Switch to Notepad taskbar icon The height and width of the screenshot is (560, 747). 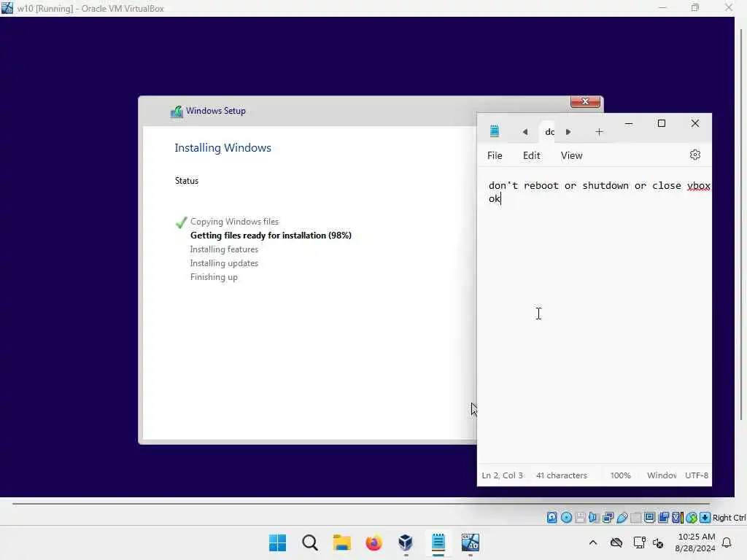coord(438,542)
